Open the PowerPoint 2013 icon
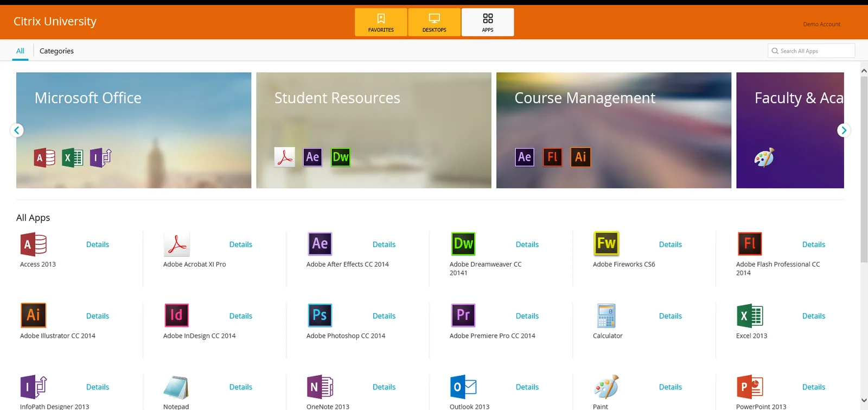Screen dimensions: 868x410 [x=750, y=387]
